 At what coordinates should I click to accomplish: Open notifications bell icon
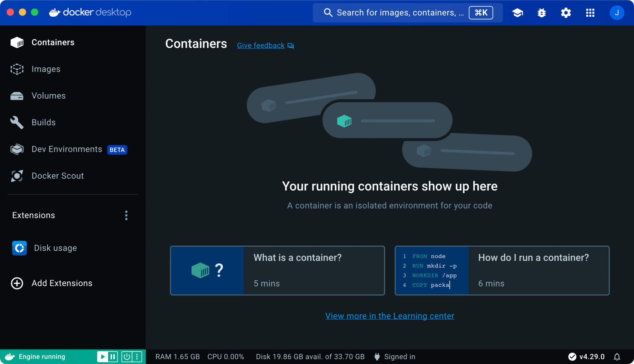pyautogui.click(x=617, y=357)
